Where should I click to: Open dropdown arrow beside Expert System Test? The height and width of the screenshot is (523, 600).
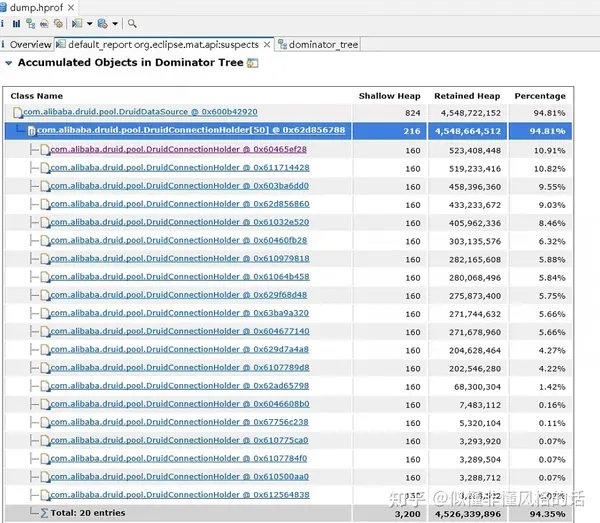(90, 24)
